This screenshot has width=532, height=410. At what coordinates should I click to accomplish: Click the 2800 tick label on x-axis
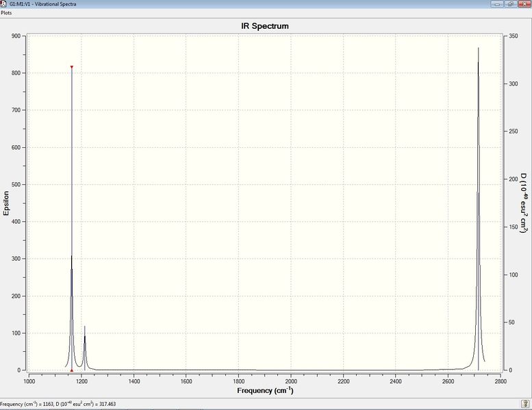(501, 381)
